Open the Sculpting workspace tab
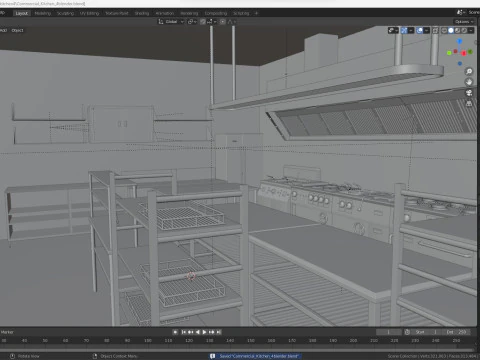Screen dimensions: 480x360 point(65,13)
